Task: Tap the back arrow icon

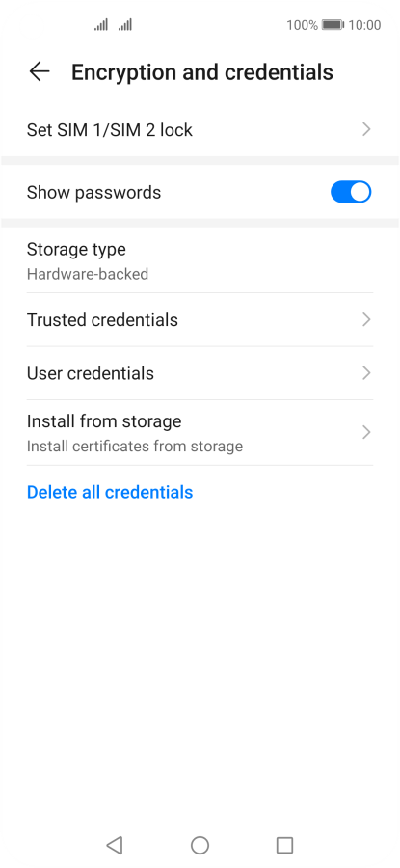Action: tap(40, 72)
